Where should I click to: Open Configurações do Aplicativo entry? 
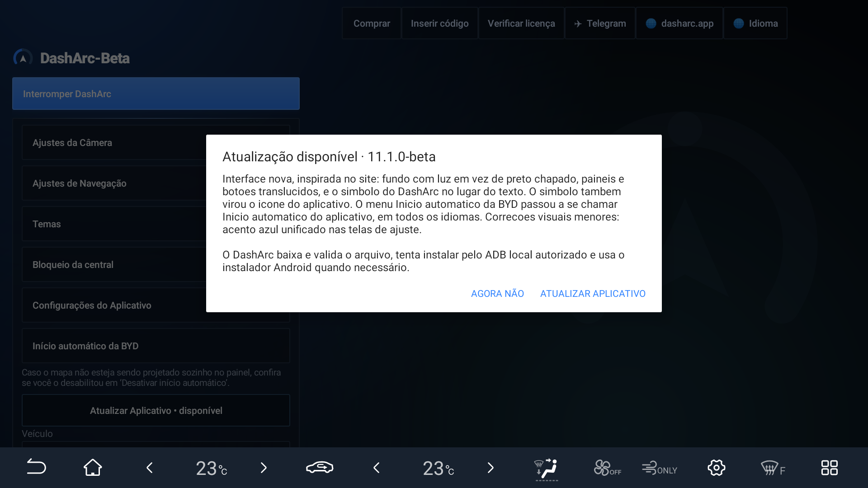coord(156,305)
